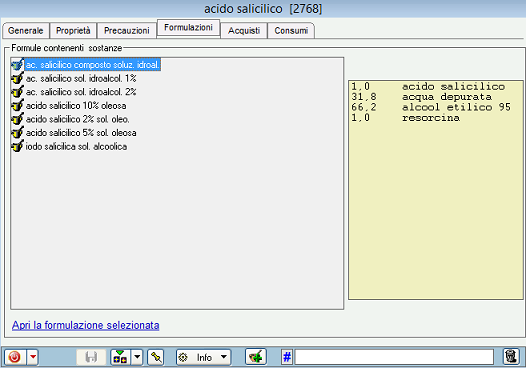Click the acqua depurata ingredient line
The height and width of the screenshot is (368, 526).
tap(421, 97)
